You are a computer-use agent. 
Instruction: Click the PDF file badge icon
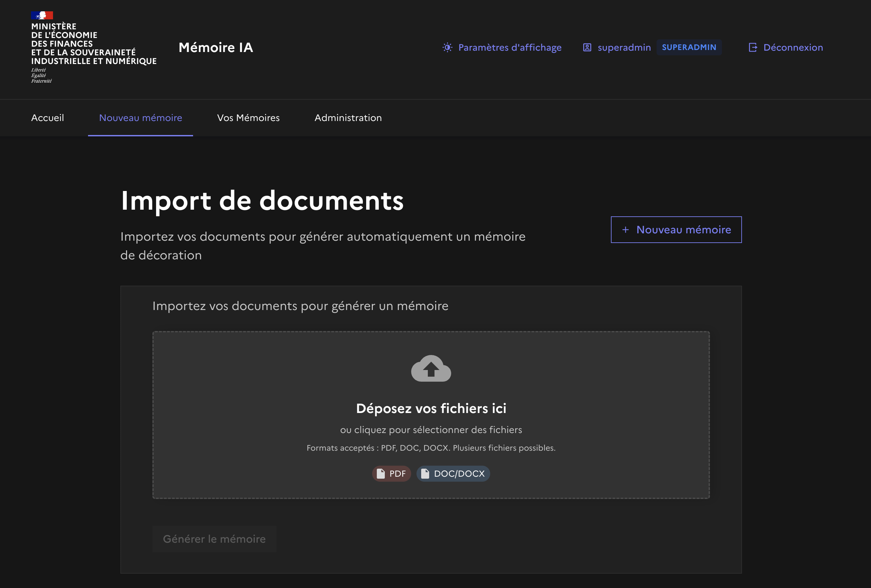(x=381, y=474)
